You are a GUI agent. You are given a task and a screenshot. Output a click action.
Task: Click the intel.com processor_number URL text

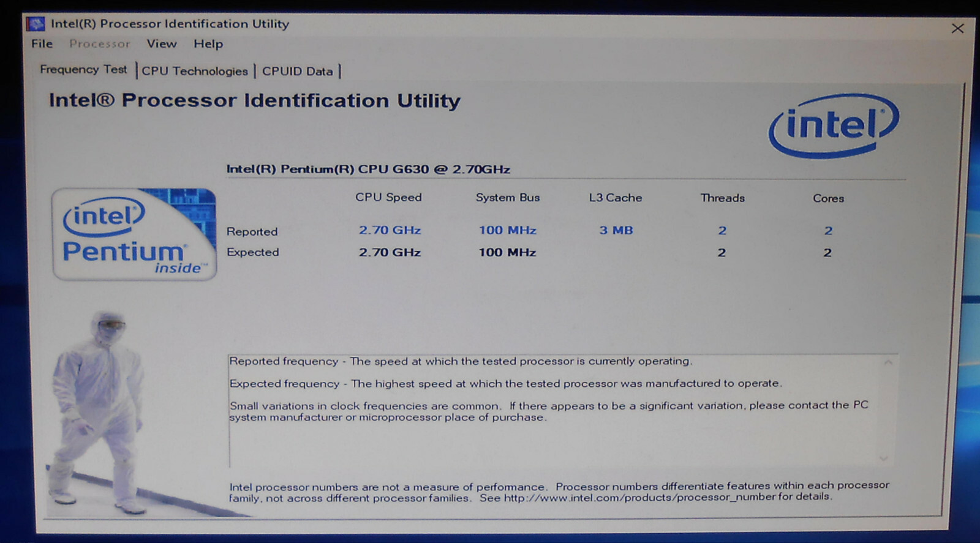pyautogui.click(x=639, y=497)
